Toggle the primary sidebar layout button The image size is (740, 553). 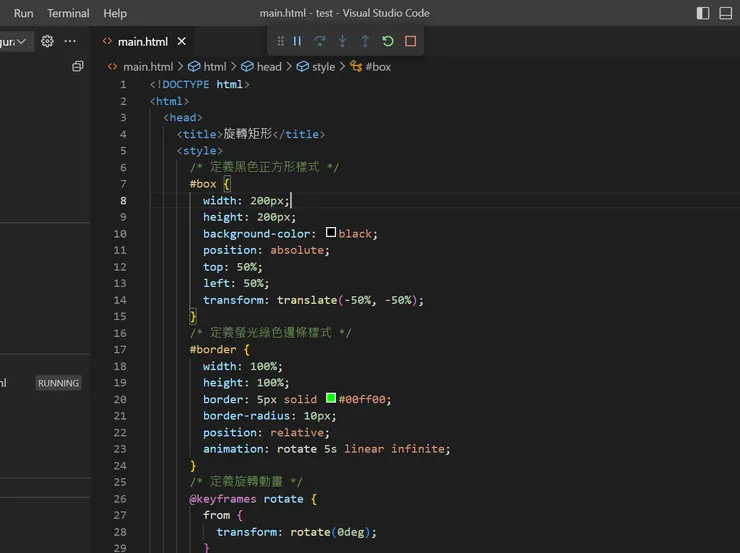coord(703,13)
